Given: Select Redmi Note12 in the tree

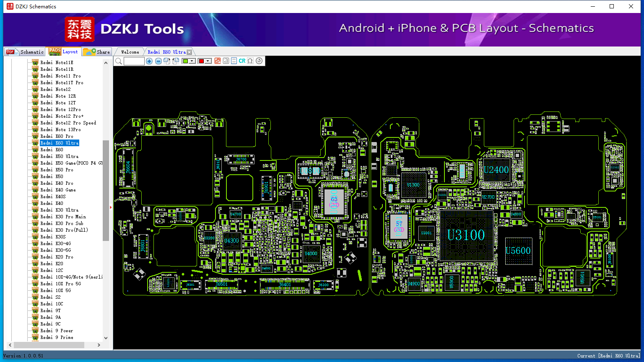Looking at the screenshot, I should pos(55,89).
